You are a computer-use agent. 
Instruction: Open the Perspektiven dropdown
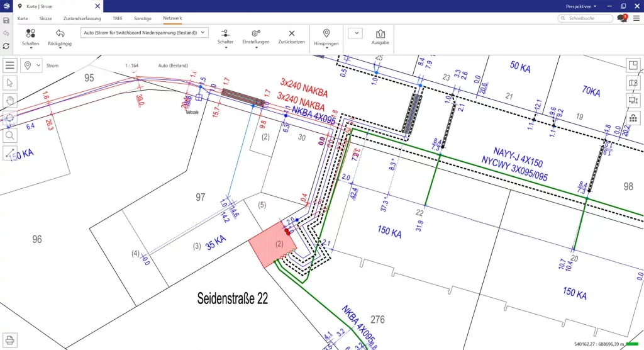point(581,6)
